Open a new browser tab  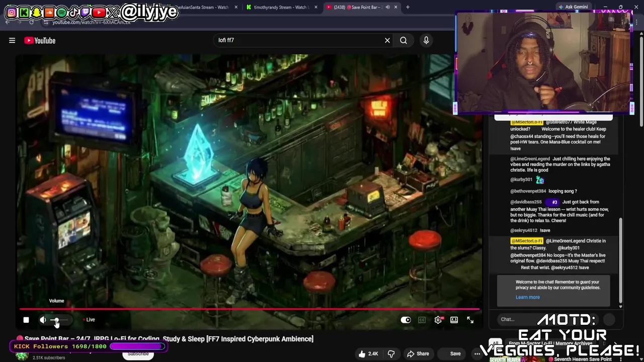(408, 7)
